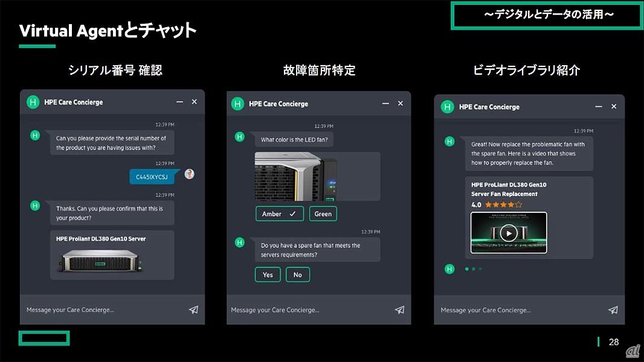
Task: Click HPE logo in serial chat header
Action: pyautogui.click(x=33, y=102)
